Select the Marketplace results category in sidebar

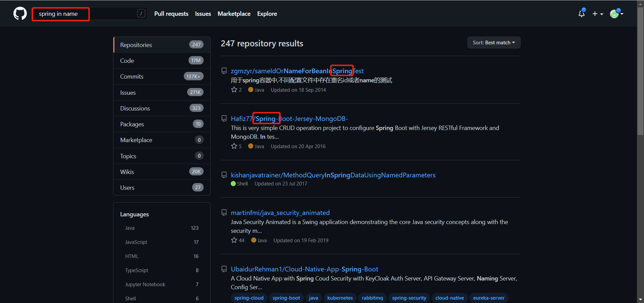(162, 140)
